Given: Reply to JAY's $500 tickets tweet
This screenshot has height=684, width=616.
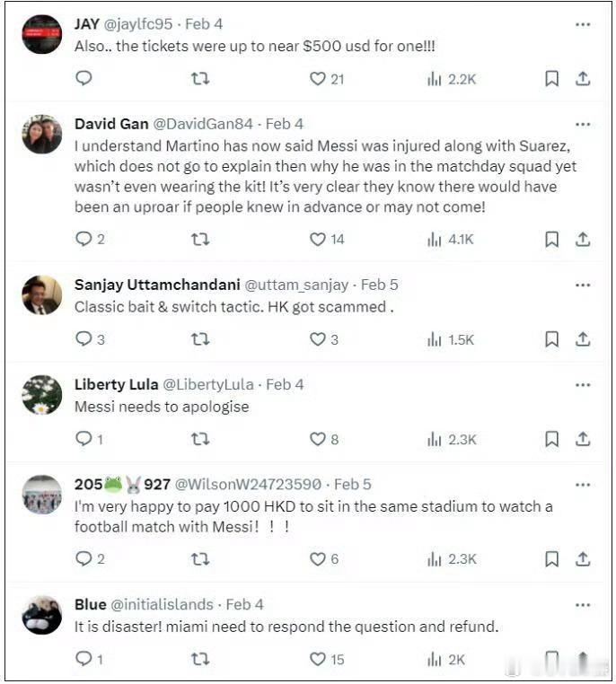Looking at the screenshot, I should click(x=84, y=78).
